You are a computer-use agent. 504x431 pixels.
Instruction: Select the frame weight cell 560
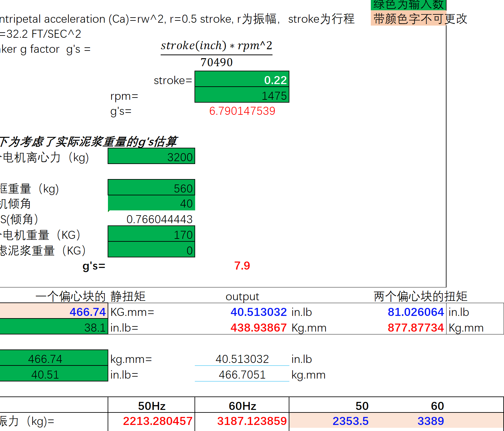pyautogui.click(x=151, y=187)
